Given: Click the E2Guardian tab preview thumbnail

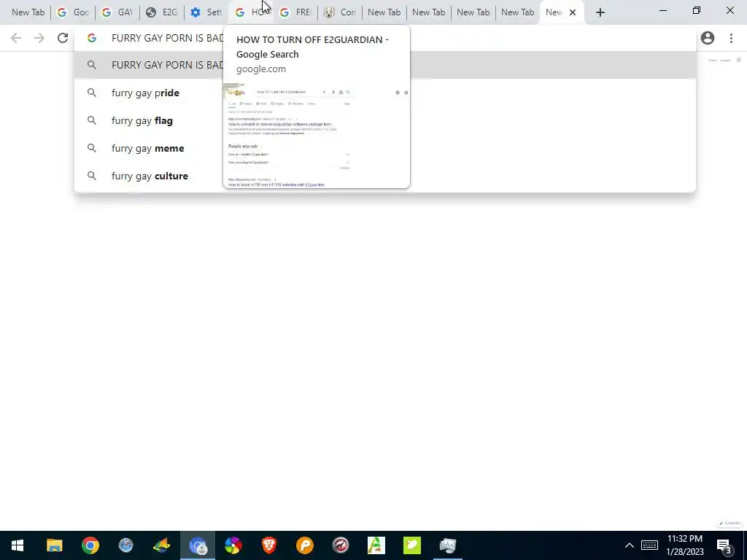Looking at the screenshot, I should pyautogui.click(x=317, y=135).
